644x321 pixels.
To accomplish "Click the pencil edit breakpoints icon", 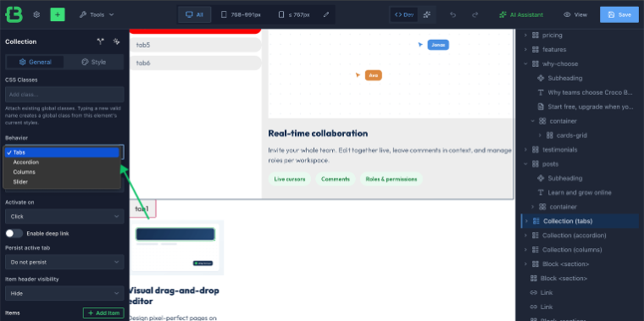I will (x=326, y=14).
